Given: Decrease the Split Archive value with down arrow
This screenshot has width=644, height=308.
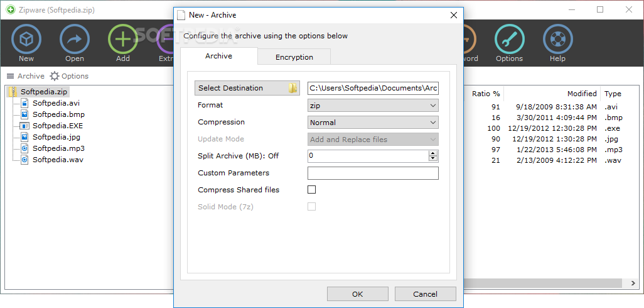Looking at the screenshot, I should [x=433, y=158].
